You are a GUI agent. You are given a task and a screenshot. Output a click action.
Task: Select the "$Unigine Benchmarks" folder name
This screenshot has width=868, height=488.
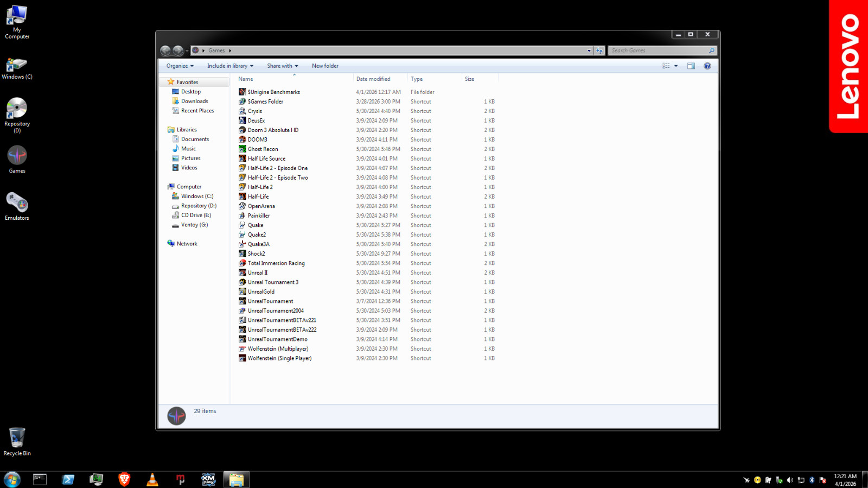click(x=274, y=92)
